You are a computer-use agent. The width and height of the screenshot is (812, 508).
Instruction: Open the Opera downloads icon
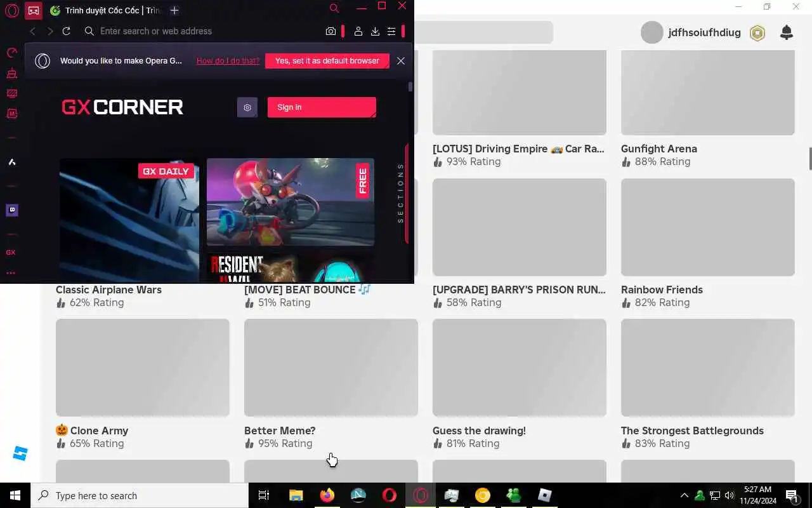(x=375, y=31)
